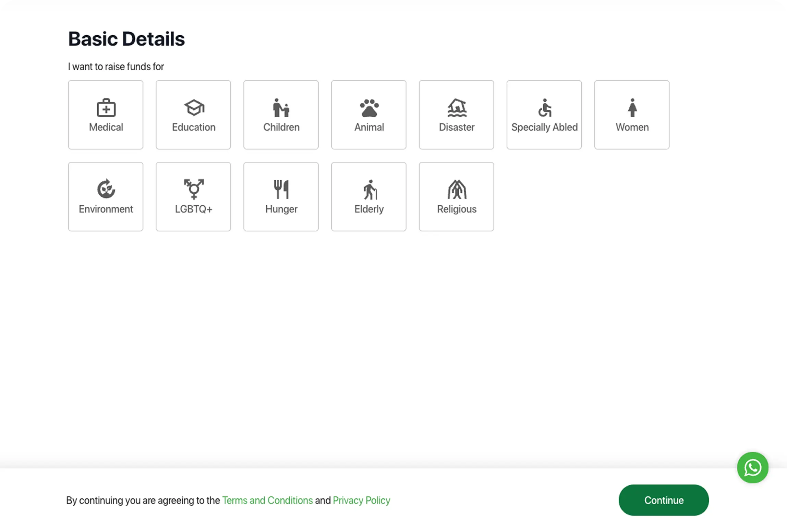
Task: Open the Terms and Conditions link
Action: pyautogui.click(x=267, y=500)
